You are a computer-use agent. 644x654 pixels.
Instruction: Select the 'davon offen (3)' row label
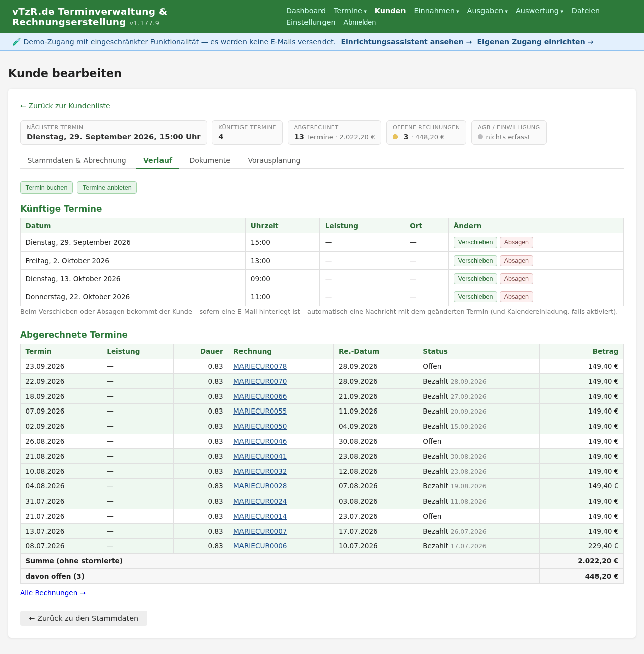[x=55, y=576]
